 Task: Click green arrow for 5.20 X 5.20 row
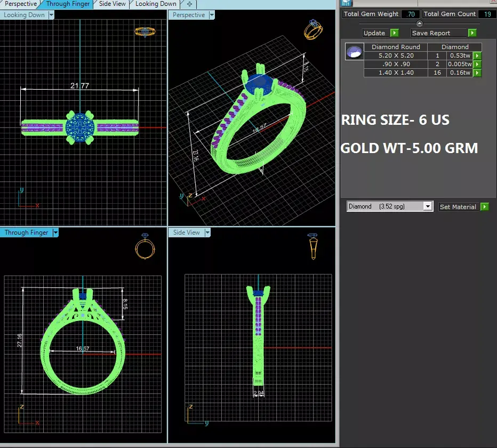tap(477, 56)
